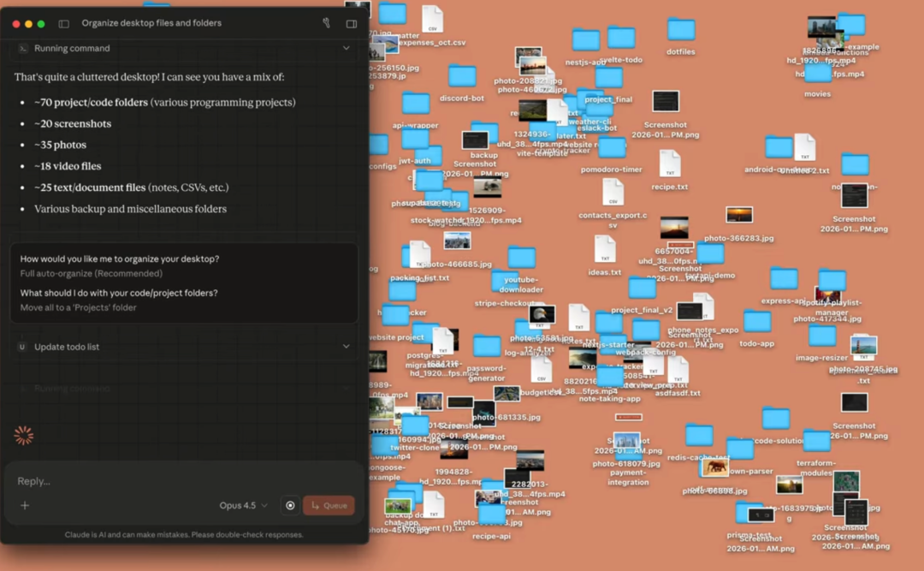The width and height of the screenshot is (924, 571).
Task: Click the plus attachment icon below Reply
Action: click(25, 506)
